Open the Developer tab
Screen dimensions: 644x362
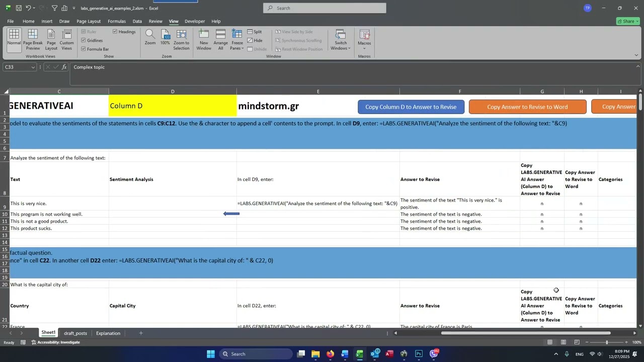pos(195,21)
